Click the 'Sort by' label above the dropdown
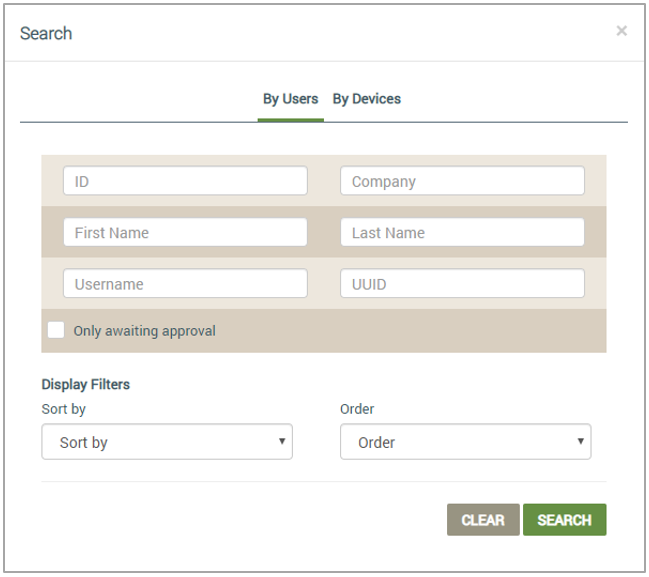The width and height of the screenshot is (649, 577). coord(63,409)
